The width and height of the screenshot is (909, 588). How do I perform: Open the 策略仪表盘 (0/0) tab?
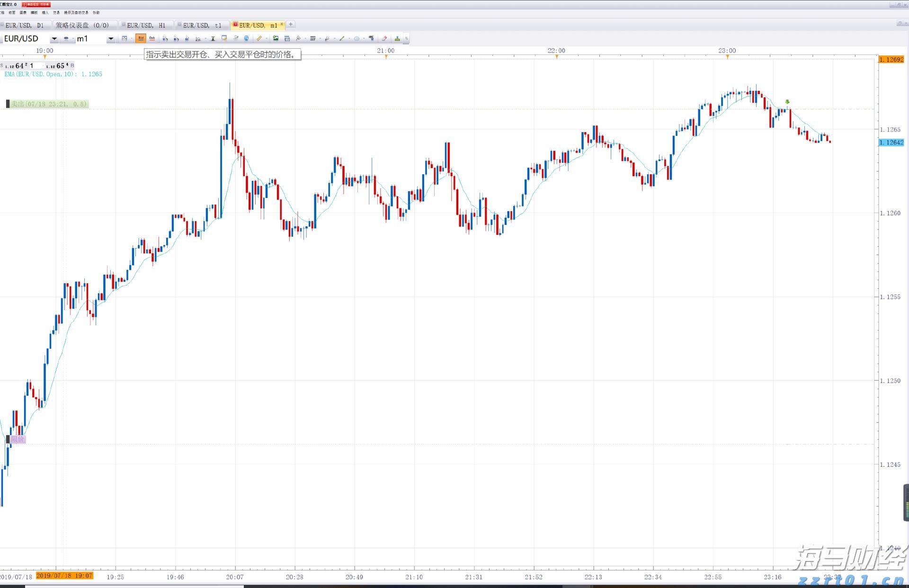coord(82,25)
